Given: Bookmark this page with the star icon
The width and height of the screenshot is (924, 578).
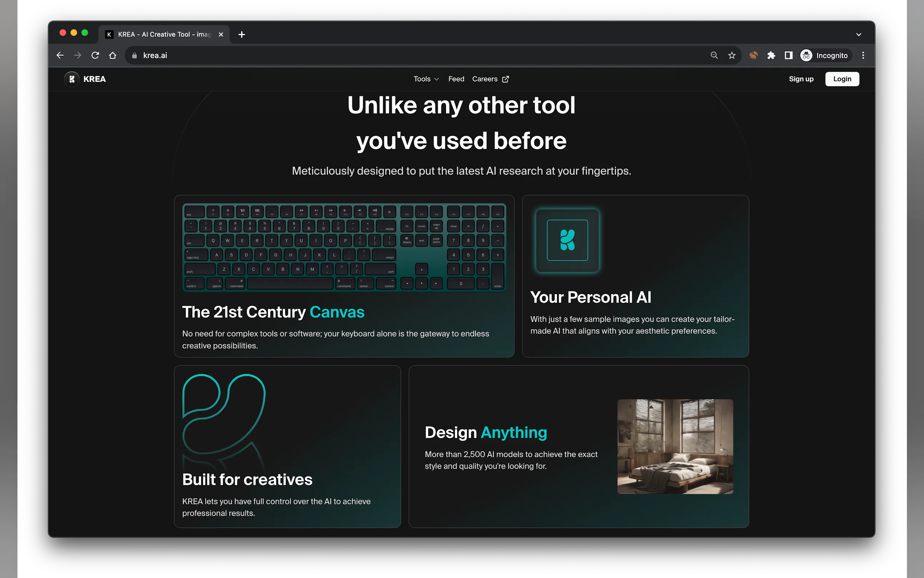Looking at the screenshot, I should (x=732, y=55).
